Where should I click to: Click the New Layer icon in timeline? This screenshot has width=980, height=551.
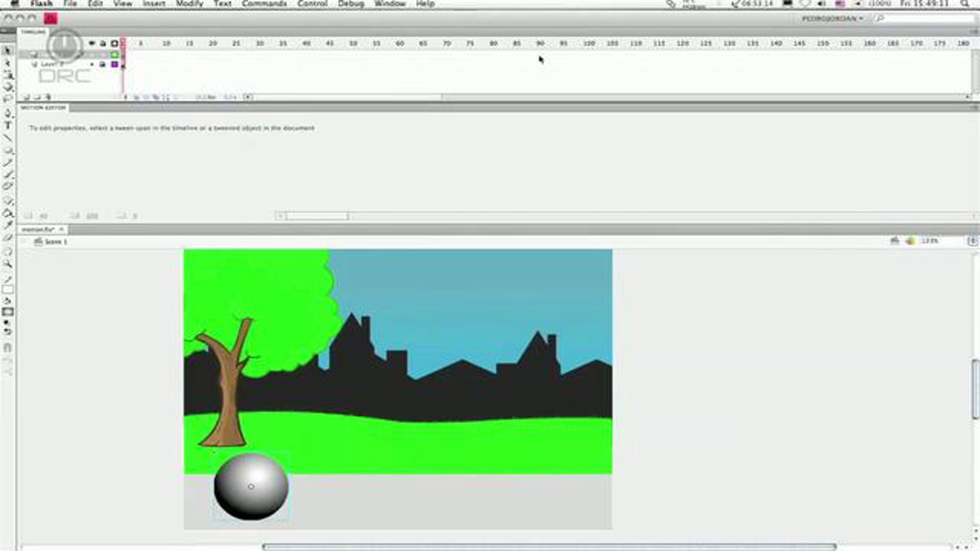coord(27,97)
